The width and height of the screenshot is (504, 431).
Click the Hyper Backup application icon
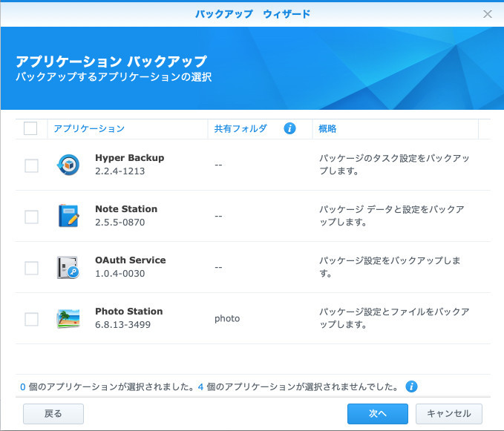(68, 165)
